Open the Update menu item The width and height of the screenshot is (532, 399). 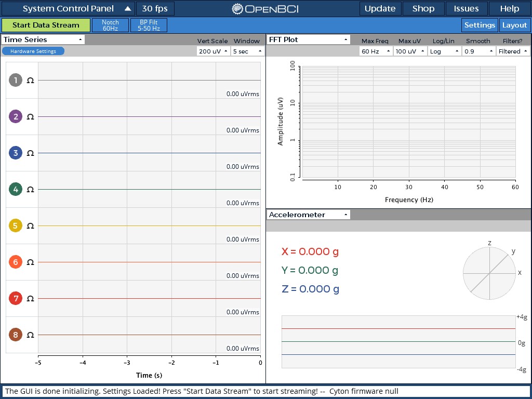pos(380,8)
